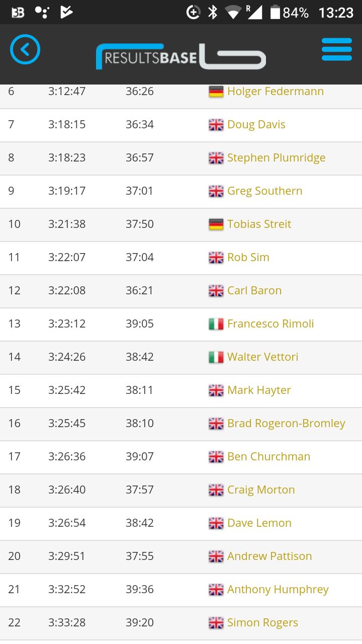Open the hamburger menu
Screen dimensions: 362x644
click(x=337, y=49)
